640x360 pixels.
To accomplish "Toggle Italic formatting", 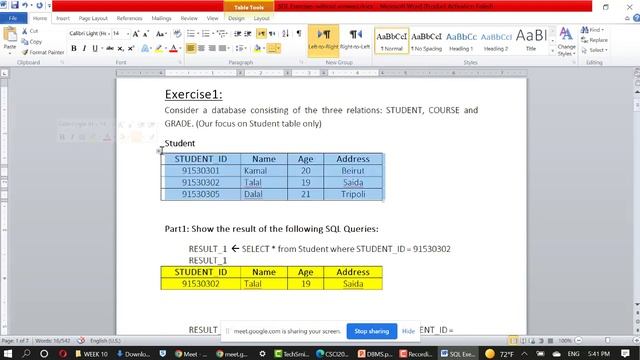I will click(x=84, y=48).
